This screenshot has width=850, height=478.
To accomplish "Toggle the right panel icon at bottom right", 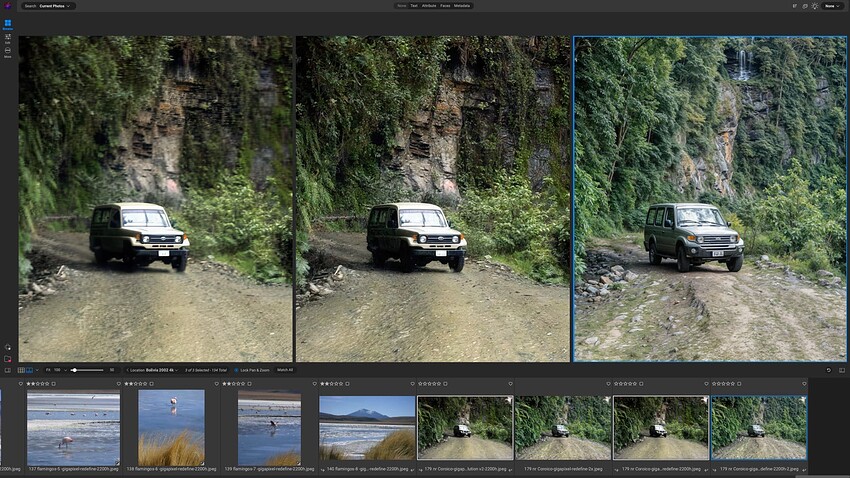I will 842,370.
